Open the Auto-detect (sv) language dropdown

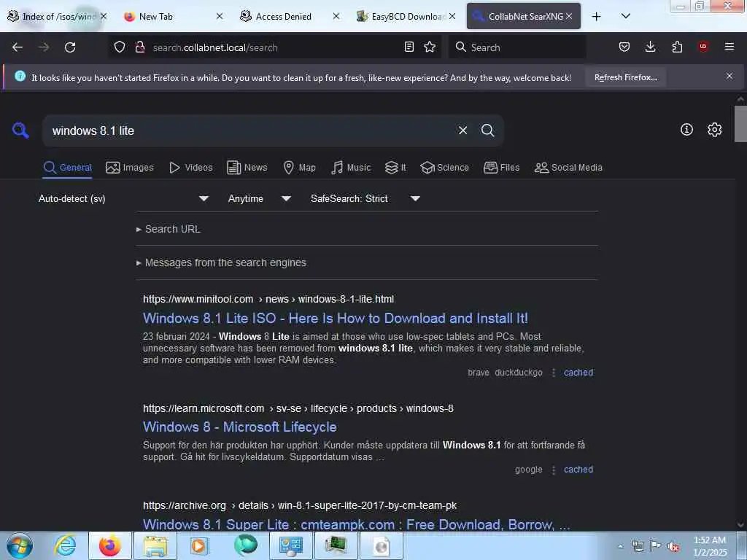point(123,198)
